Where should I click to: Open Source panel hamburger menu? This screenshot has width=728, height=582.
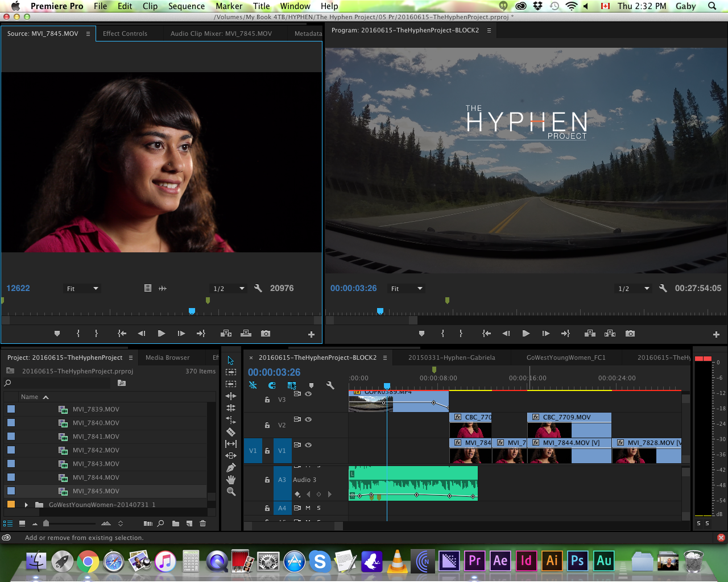[x=88, y=34]
